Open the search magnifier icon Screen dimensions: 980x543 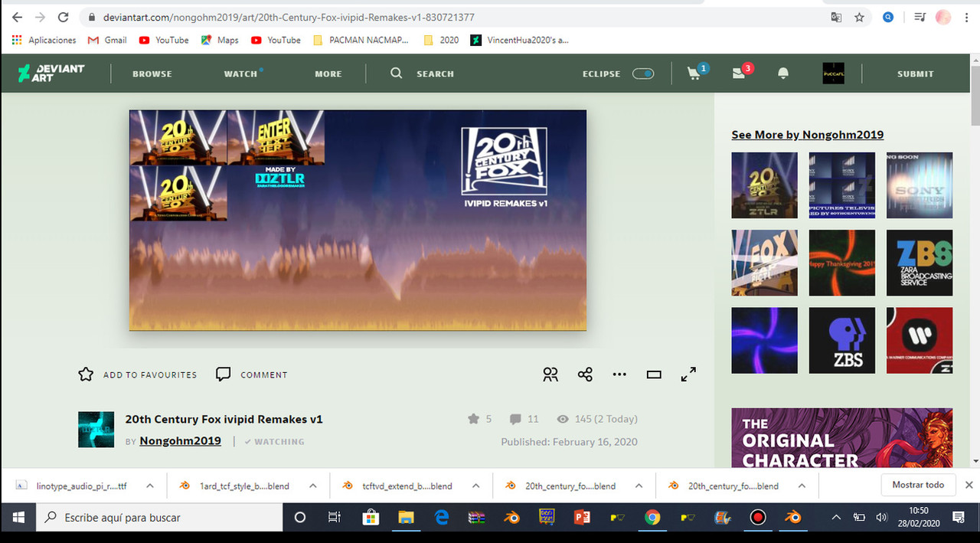396,73
